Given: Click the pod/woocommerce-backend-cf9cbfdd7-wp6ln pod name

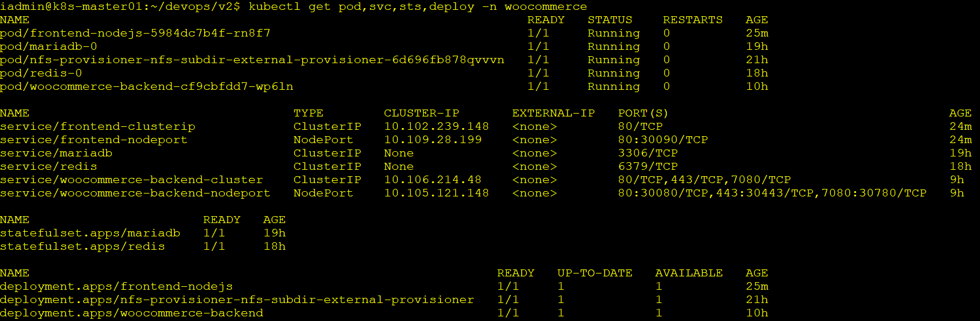Looking at the screenshot, I should coord(147,87).
